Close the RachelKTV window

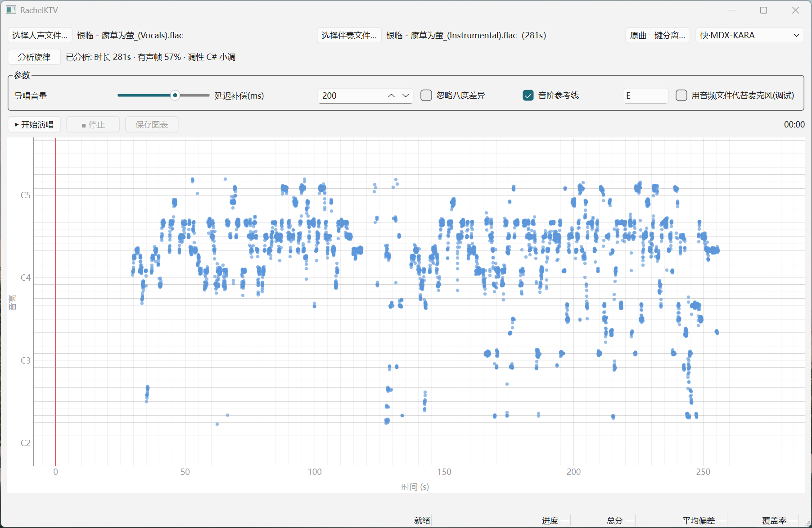[795, 10]
